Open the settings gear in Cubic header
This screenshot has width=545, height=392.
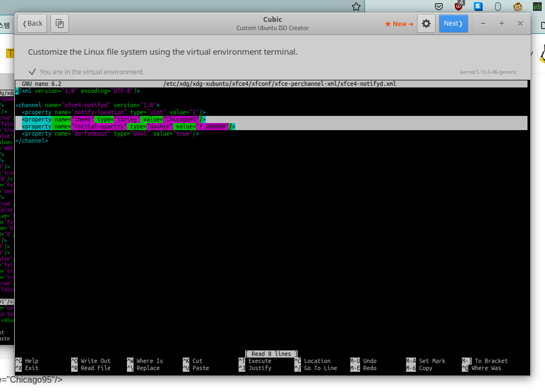tap(426, 24)
